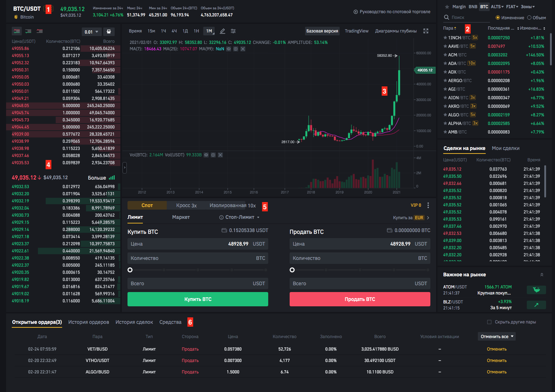Click the red Продать BTC button
Viewport: 555px width, 392px height.
tap(360, 299)
